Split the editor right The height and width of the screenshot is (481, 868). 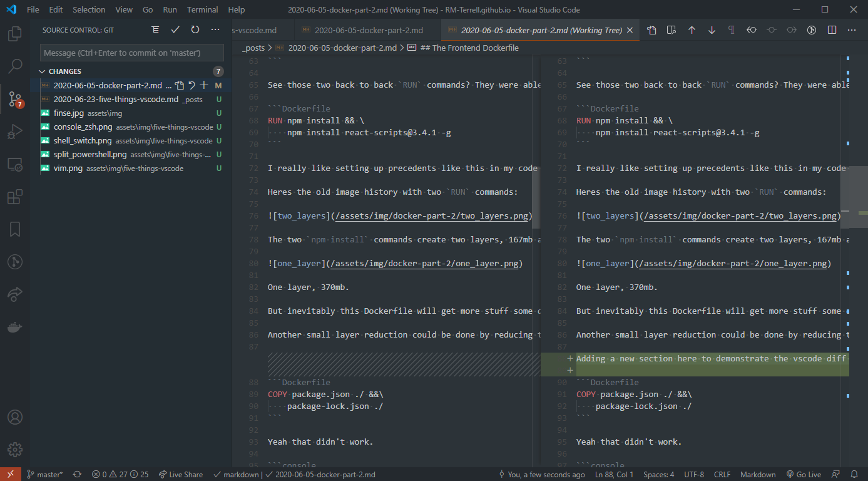tap(832, 30)
